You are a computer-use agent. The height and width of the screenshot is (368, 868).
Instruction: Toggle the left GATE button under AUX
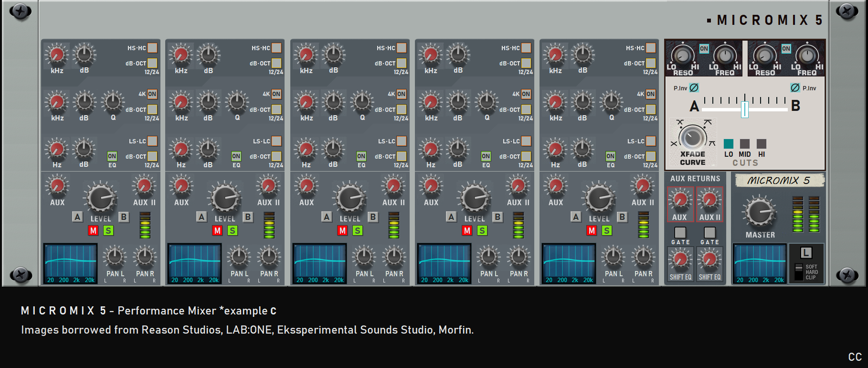[680, 232]
